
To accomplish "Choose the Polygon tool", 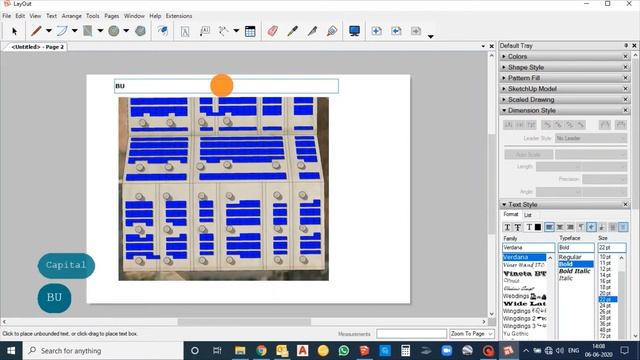I will point(140,31).
